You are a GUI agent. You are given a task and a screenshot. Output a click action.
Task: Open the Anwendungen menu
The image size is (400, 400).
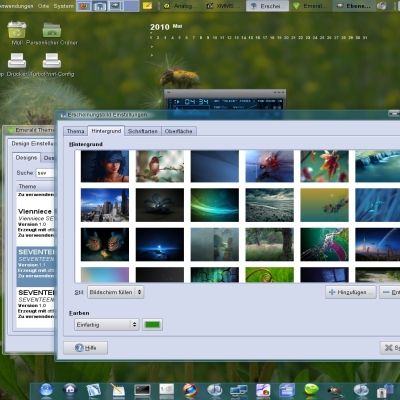click(16, 6)
